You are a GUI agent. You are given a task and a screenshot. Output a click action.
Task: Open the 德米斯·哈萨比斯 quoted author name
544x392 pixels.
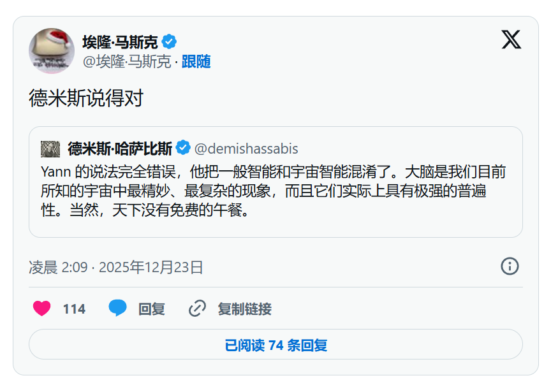120,149
